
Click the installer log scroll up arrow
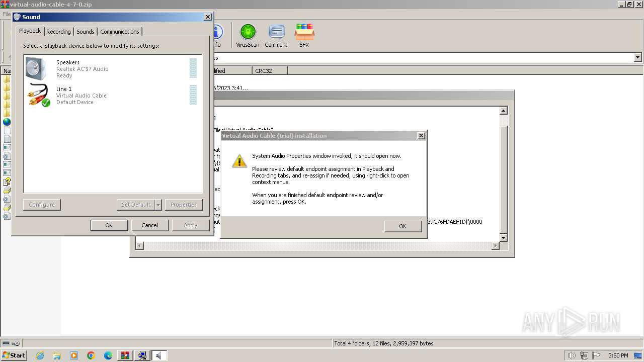click(x=503, y=111)
